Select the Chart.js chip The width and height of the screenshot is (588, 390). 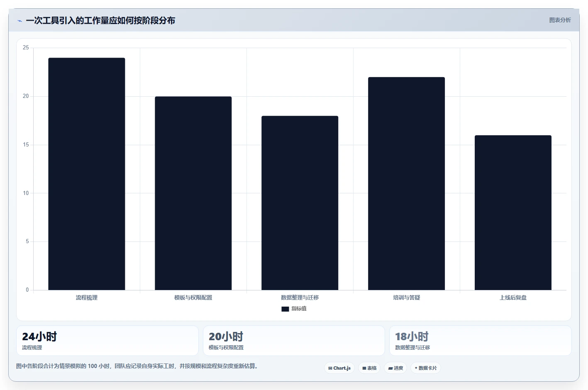339,368
